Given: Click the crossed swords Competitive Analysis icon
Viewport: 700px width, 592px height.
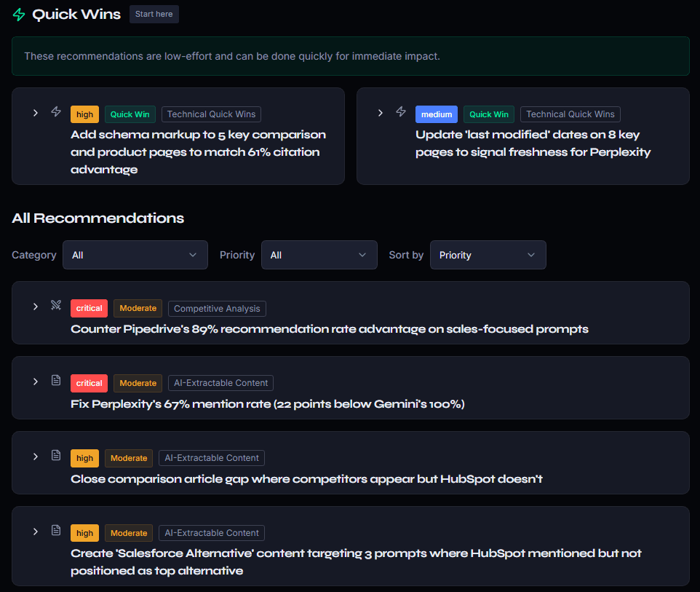Looking at the screenshot, I should click(x=56, y=305).
